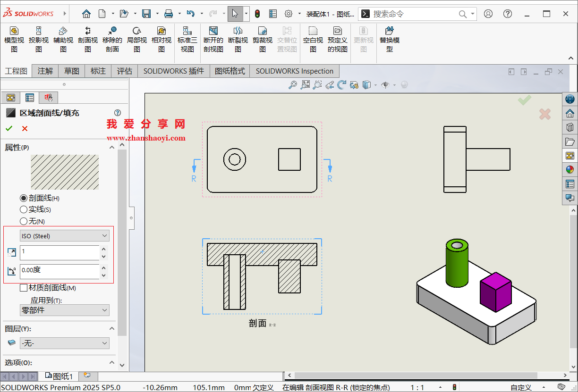Click Broken-out Section (断开的剖视图) tool
This screenshot has height=392, width=578.
click(x=213, y=39)
